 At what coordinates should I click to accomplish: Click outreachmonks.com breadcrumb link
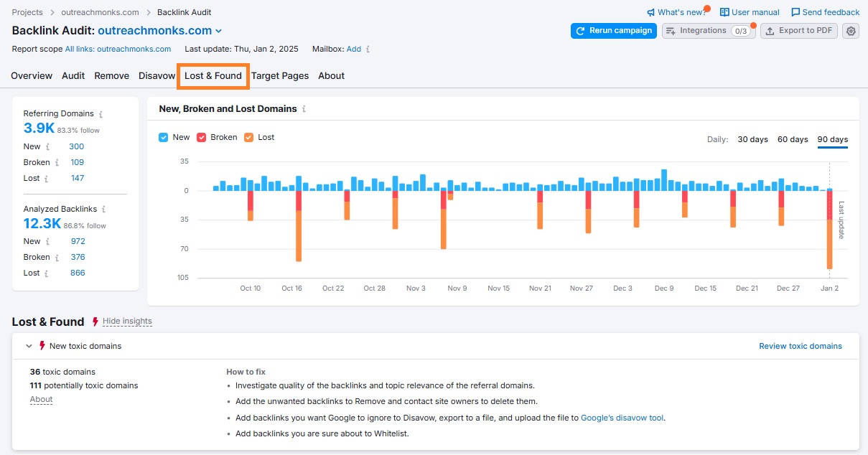(101, 12)
